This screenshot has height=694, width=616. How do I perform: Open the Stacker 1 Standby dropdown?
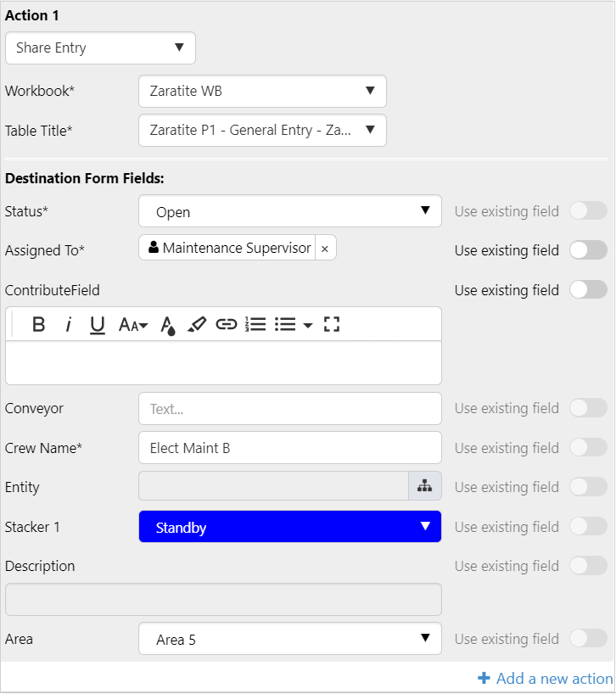click(x=289, y=527)
